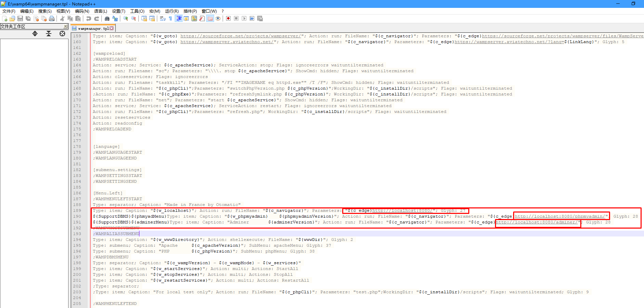Open the 工具(O) menu
644x308 pixels.
click(x=137, y=11)
